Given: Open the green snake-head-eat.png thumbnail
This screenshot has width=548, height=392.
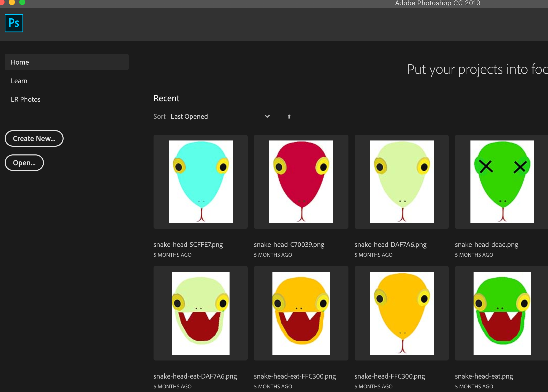Looking at the screenshot, I should click(502, 313).
